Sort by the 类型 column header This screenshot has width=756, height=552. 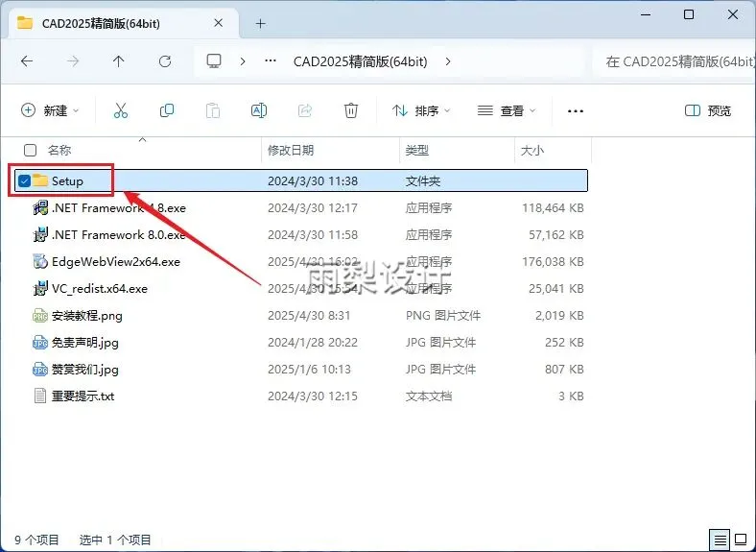[417, 150]
